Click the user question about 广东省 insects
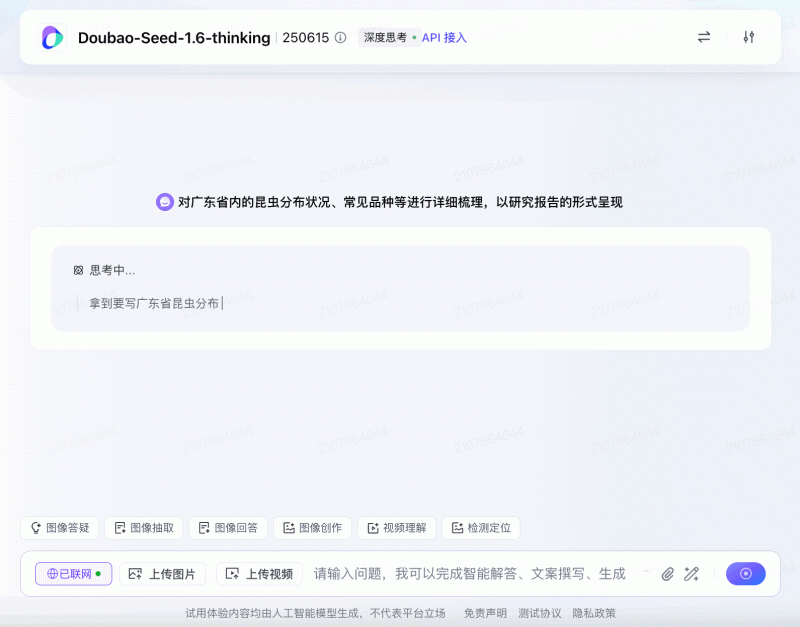800x627 pixels. (x=400, y=202)
